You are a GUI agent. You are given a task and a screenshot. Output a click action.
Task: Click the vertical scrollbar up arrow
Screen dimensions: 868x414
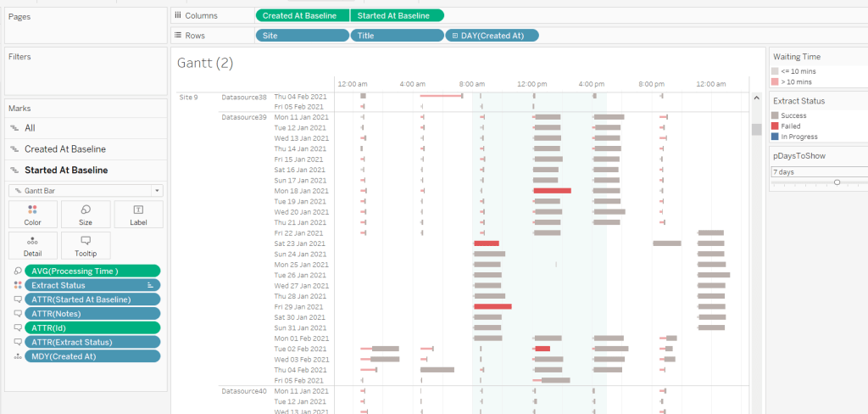pyautogui.click(x=756, y=98)
